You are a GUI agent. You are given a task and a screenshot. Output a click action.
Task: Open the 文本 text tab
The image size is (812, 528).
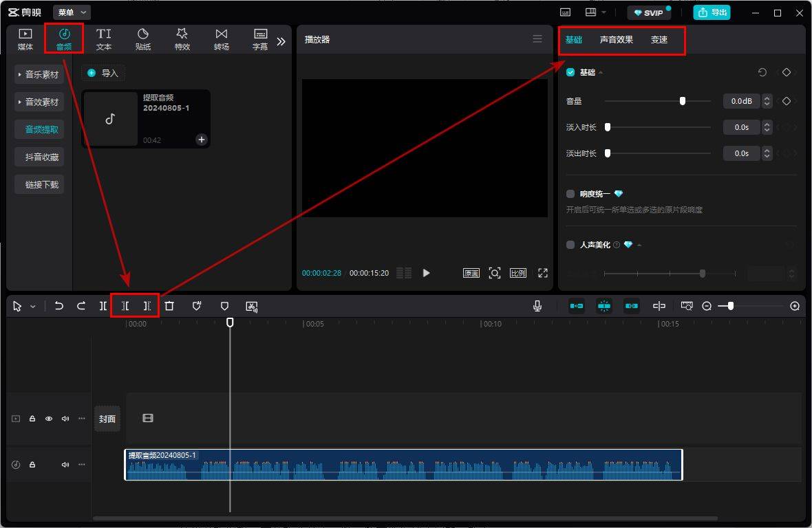pyautogui.click(x=104, y=39)
